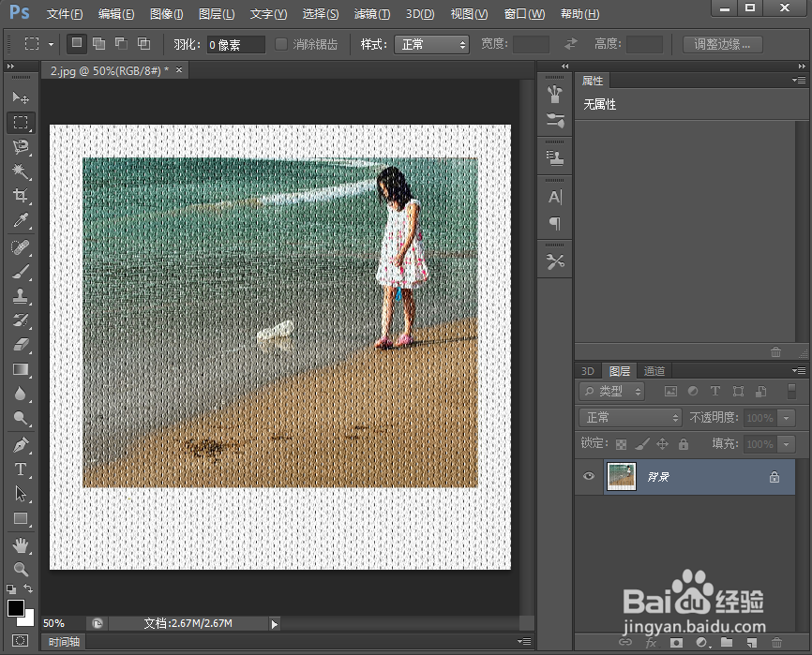Image resolution: width=812 pixels, height=655 pixels.
Task: Open the layer blend mode dropdown
Action: (x=630, y=417)
